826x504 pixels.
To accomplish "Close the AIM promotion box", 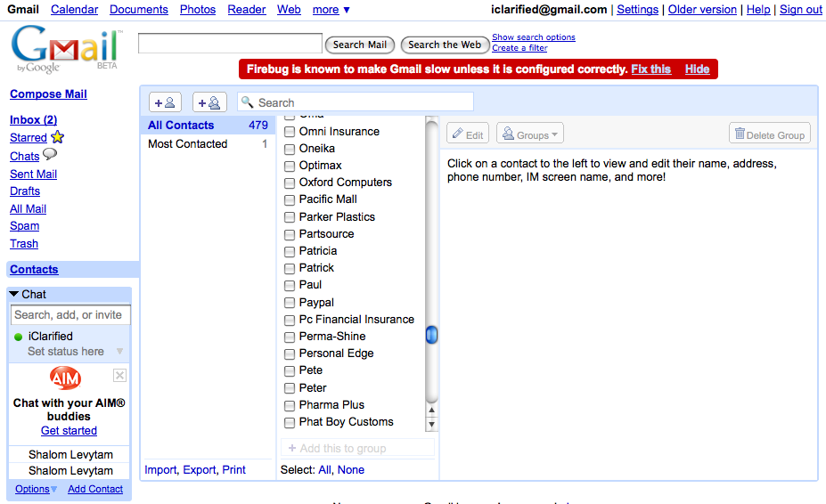I will click(x=119, y=376).
